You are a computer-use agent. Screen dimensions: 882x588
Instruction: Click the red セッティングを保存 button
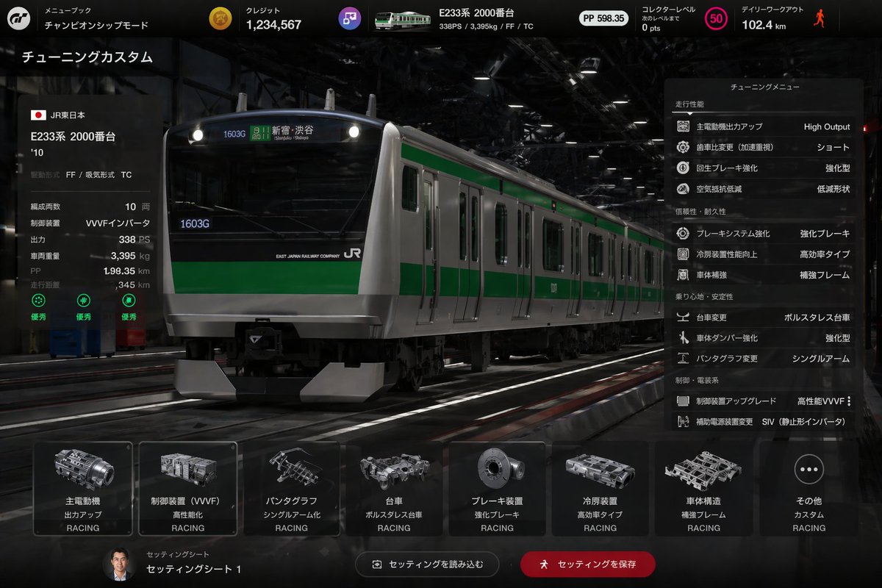pos(587,564)
